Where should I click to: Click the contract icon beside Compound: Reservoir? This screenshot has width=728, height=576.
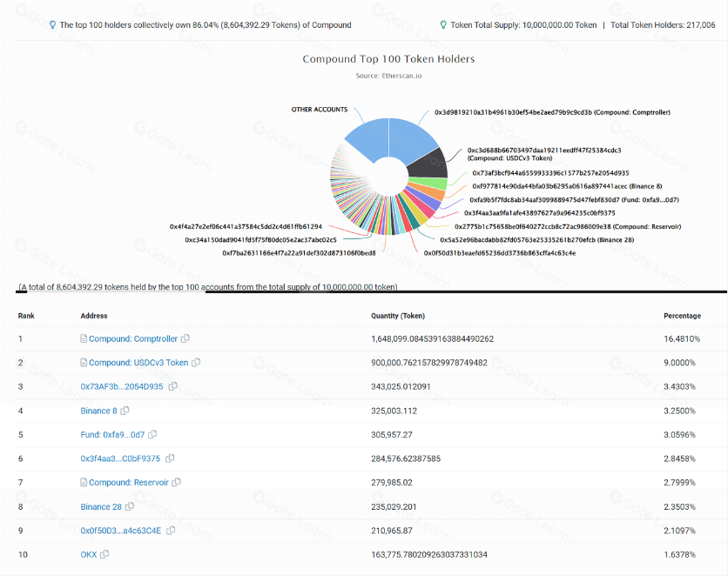84,482
